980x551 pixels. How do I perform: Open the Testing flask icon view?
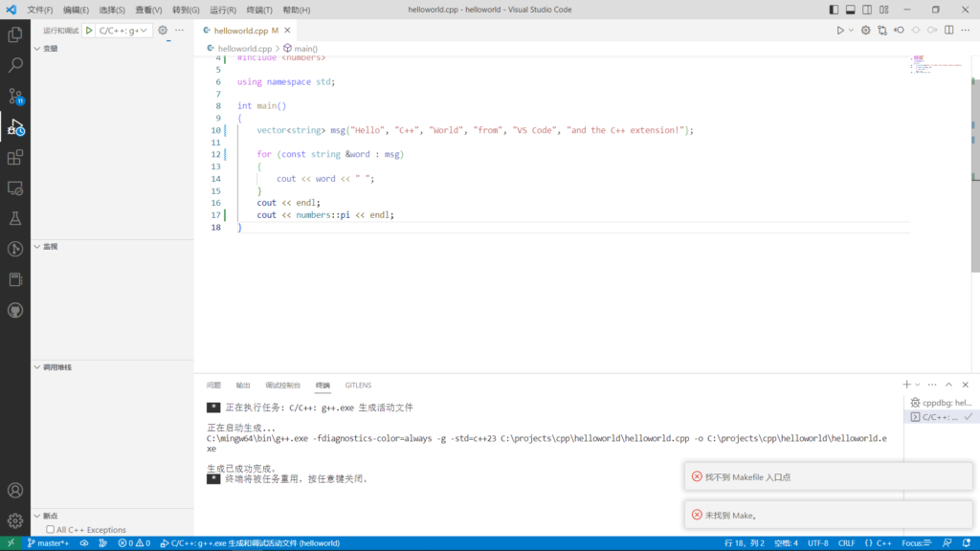(15, 218)
